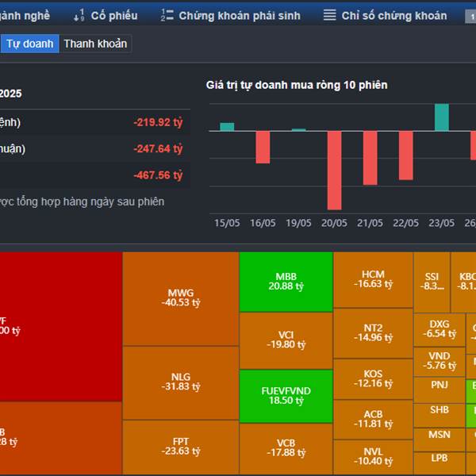Select the PNJ tile in heatmap
The height and width of the screenshot is (476, 476).
point(440,390)
